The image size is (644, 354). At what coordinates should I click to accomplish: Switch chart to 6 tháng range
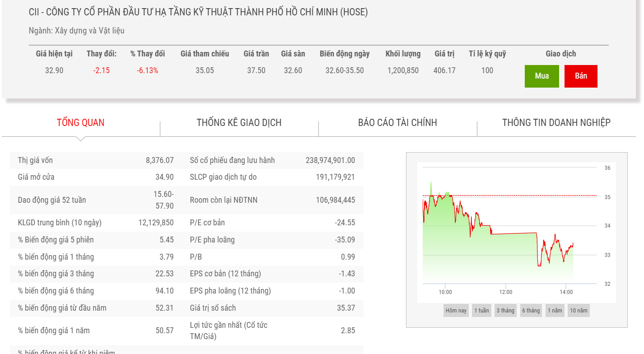pos(531,311)
